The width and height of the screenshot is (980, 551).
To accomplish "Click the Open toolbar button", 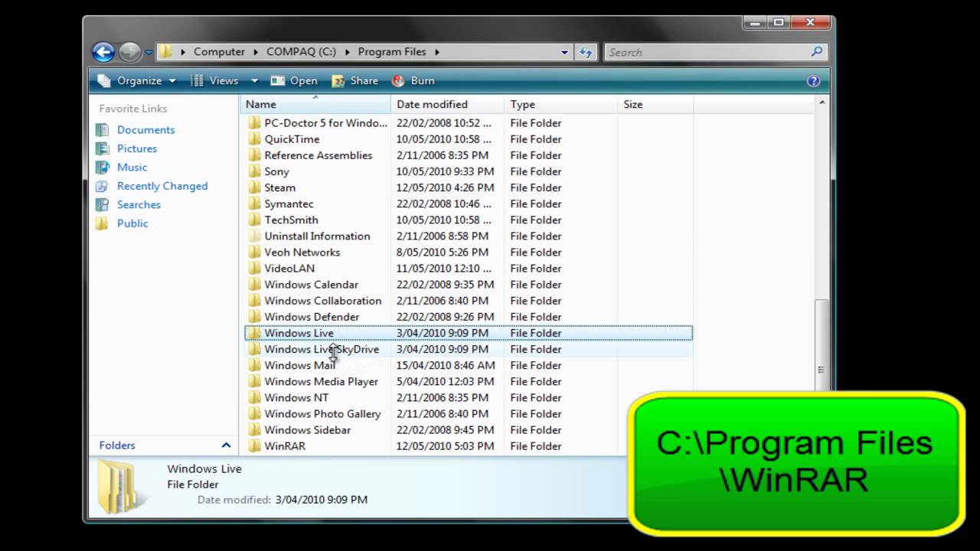I will pyautogui.click(x=294, y=80).
